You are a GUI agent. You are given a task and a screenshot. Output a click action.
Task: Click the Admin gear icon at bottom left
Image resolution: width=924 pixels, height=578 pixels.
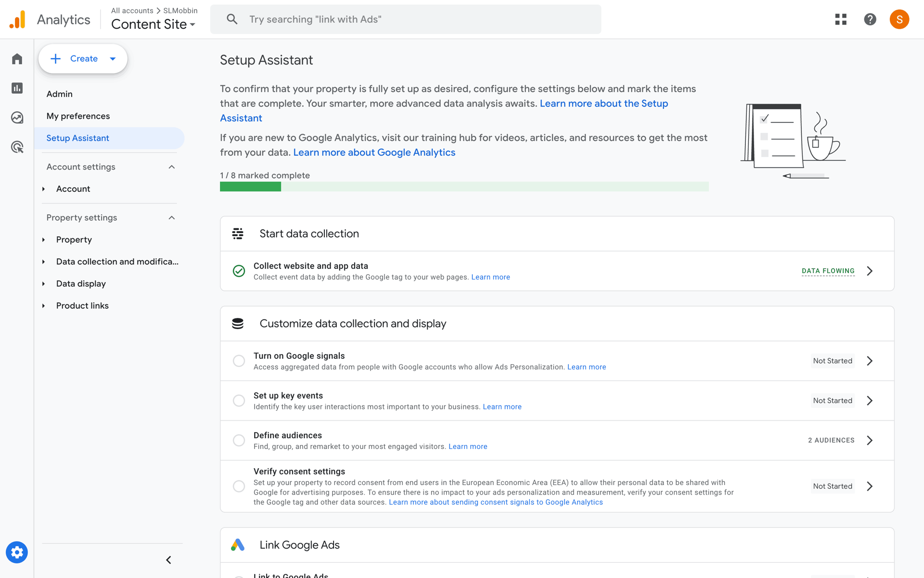[x=17, y=552]
